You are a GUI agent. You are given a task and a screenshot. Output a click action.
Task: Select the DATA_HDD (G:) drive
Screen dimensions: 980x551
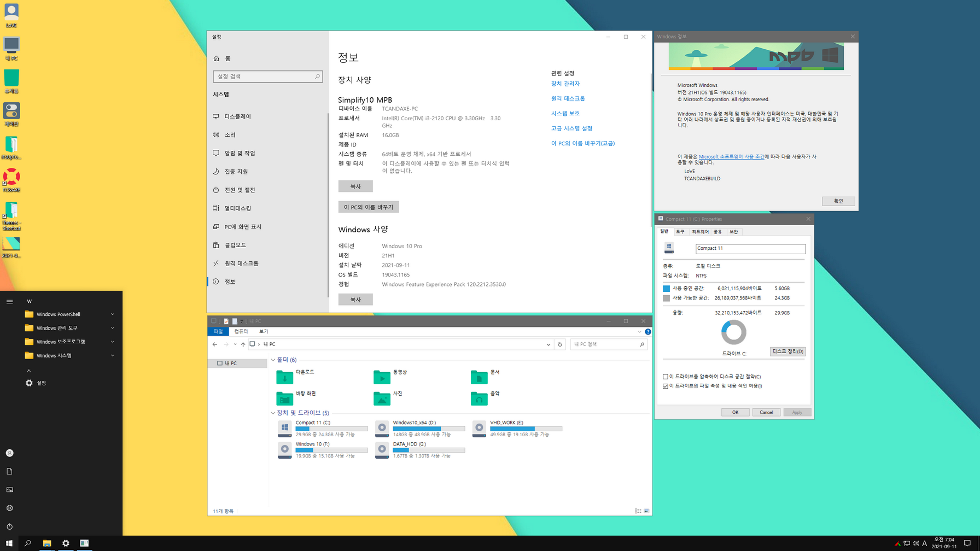coord(420,450)
